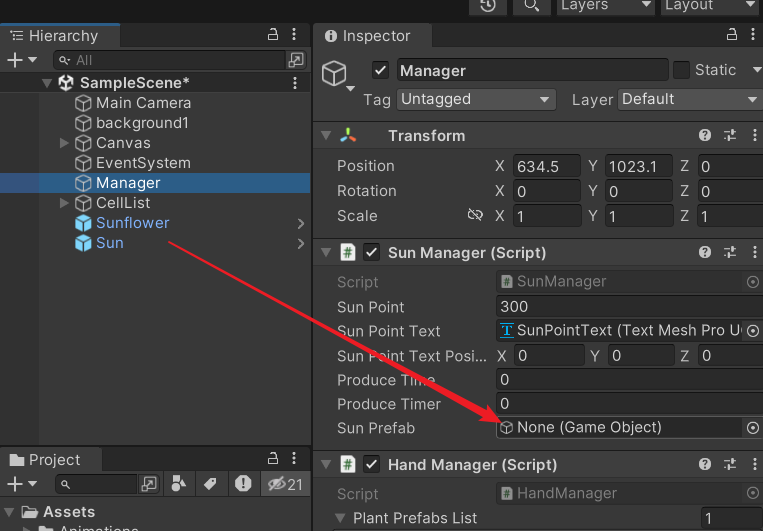Open Sun Manager preset settings icon
The image size is (763, 531).
[730, 253]
